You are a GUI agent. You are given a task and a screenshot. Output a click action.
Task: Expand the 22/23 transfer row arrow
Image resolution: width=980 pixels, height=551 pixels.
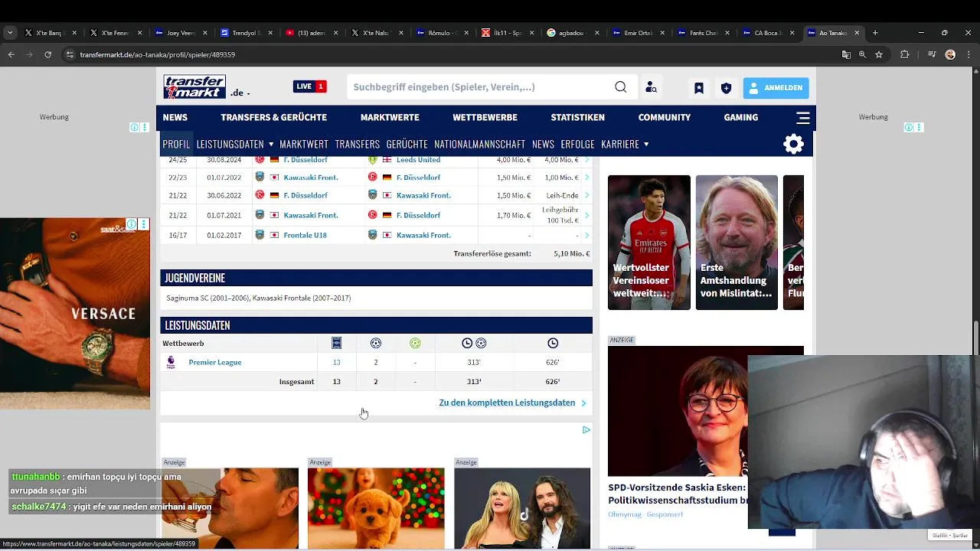pyautogui.click(x=587, y=178)
